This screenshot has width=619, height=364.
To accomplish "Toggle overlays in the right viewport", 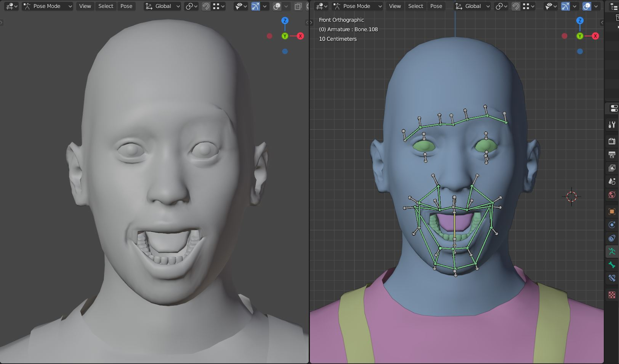I will [587, 6].
